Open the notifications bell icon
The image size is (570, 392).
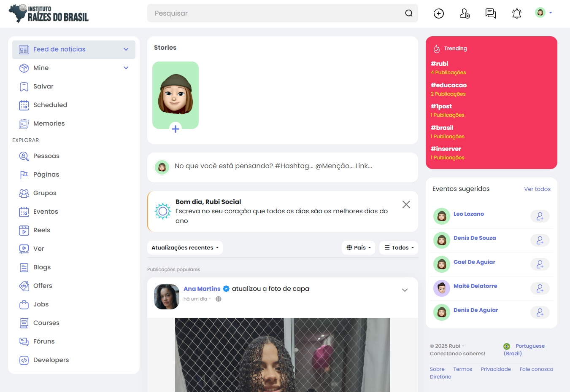pyautogui.click(x=516, y=13)
